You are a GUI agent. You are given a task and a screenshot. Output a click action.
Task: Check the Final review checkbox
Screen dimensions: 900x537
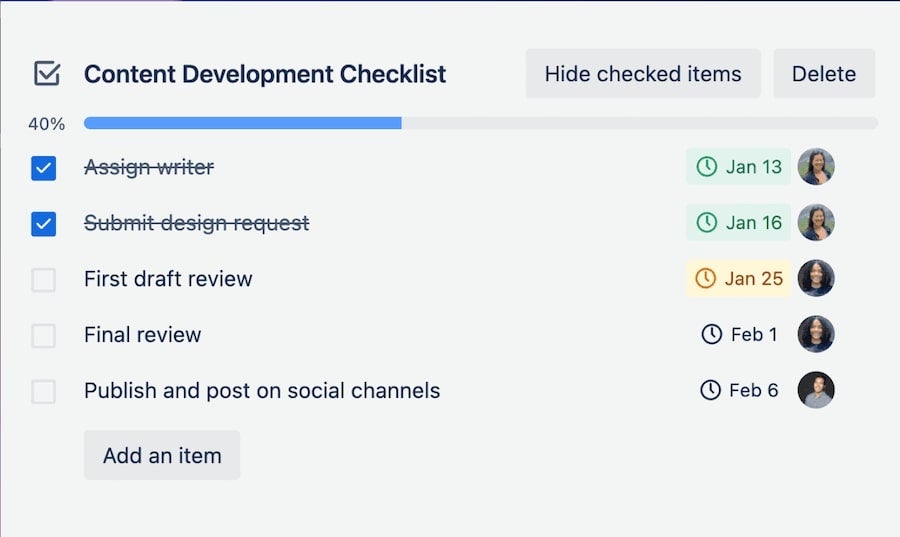tap(44, 336)
